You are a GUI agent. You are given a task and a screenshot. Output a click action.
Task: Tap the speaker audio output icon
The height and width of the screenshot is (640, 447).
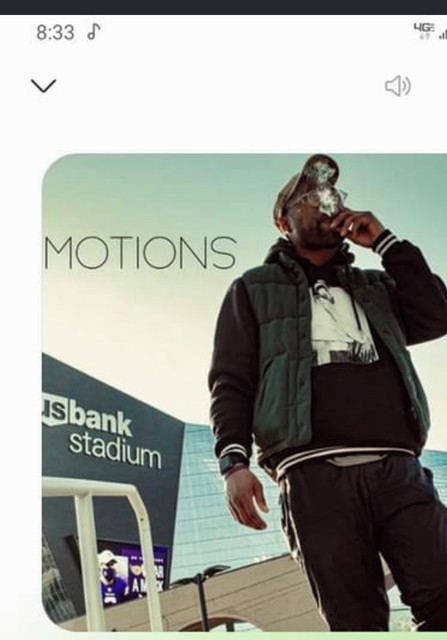398,86
